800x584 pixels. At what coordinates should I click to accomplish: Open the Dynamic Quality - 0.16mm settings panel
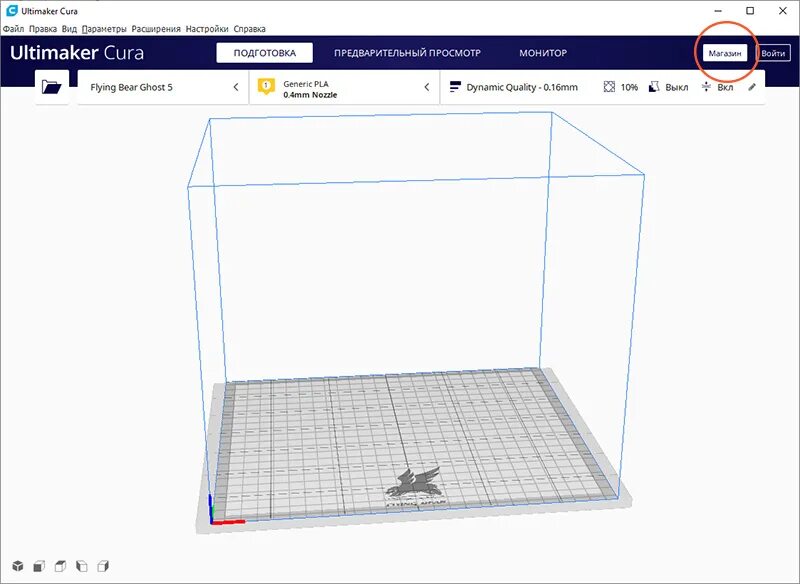(603, 87)
